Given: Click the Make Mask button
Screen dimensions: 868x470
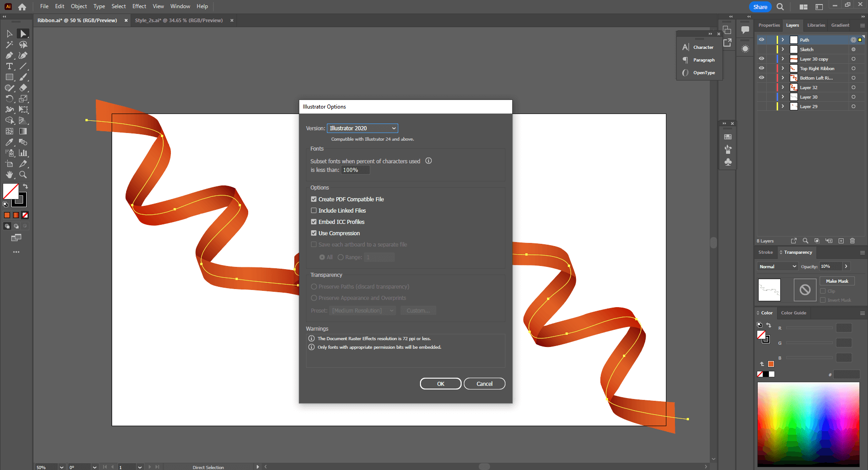Looking at the screenshot, I should 836,281.
